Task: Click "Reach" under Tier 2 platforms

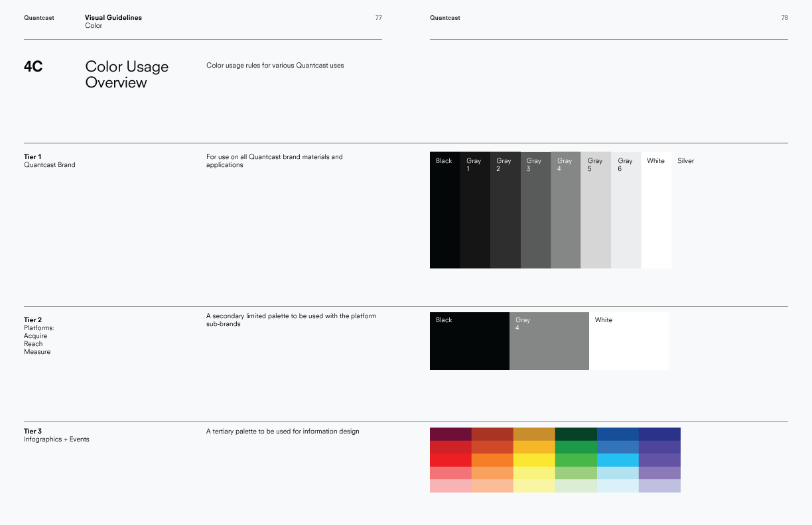Action: click(x=33, y=344)
